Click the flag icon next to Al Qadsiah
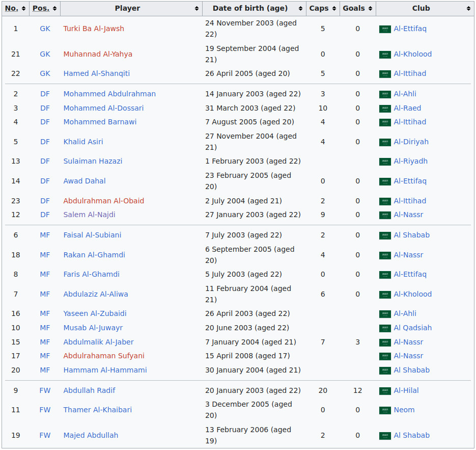This screenshot has height=450, width=476. (x=385, y=328)
